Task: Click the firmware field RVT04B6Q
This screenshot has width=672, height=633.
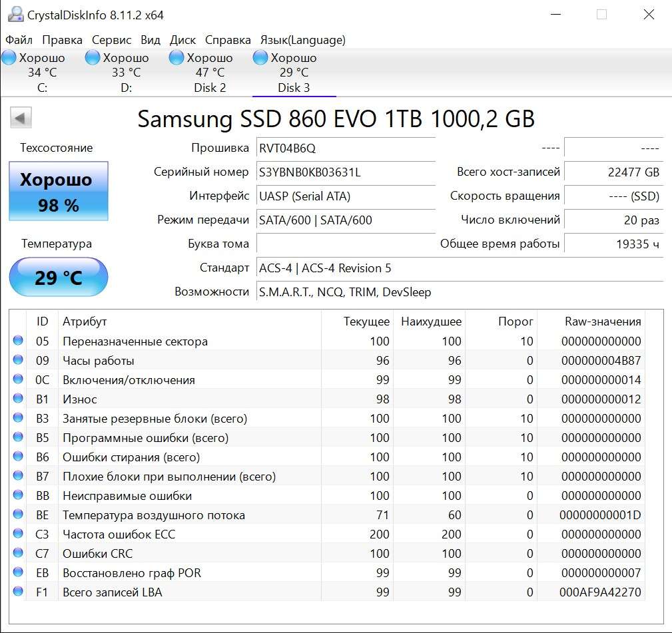Action: (346, 148)
